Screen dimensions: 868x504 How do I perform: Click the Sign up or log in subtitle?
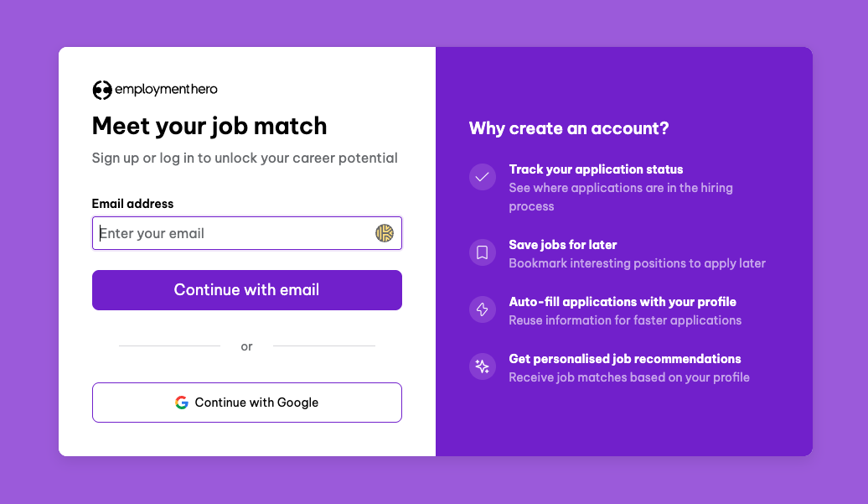point(245,158)
